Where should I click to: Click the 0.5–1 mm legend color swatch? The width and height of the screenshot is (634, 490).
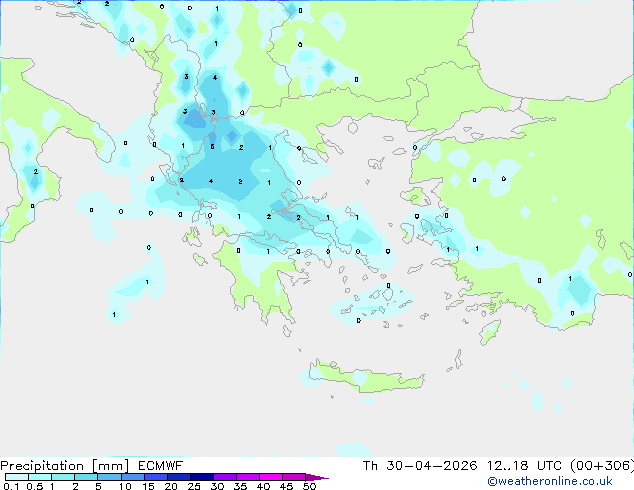click(x=40, y=477)
